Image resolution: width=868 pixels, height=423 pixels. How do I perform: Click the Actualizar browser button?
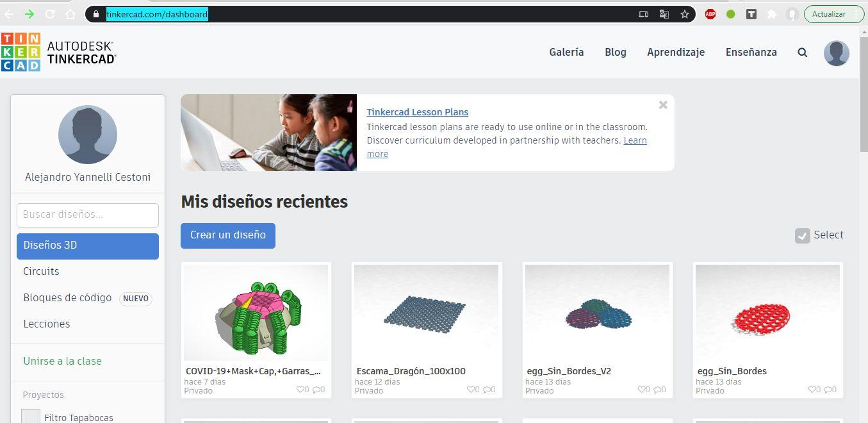[833, 13]
